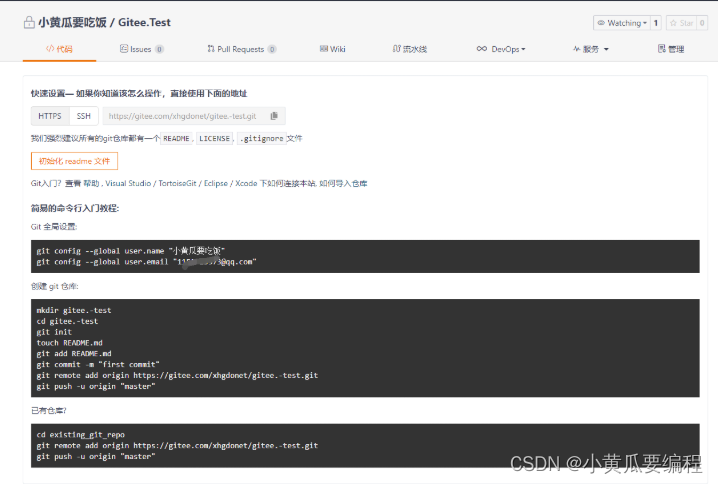Open the TortoiseGit help link
This screenshot has width=718, height=484.
tap(176, 184)
